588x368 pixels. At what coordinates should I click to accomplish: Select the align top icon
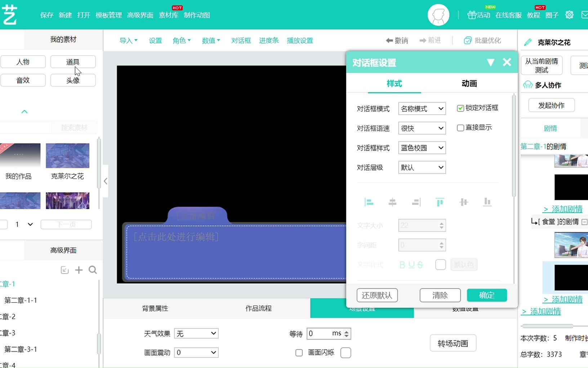tap(440, 202)
